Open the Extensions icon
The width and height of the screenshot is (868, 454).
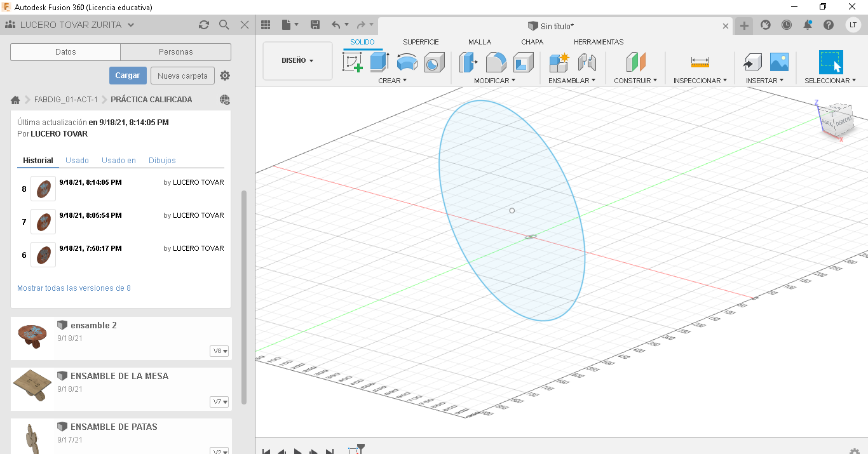pos(766,25)
